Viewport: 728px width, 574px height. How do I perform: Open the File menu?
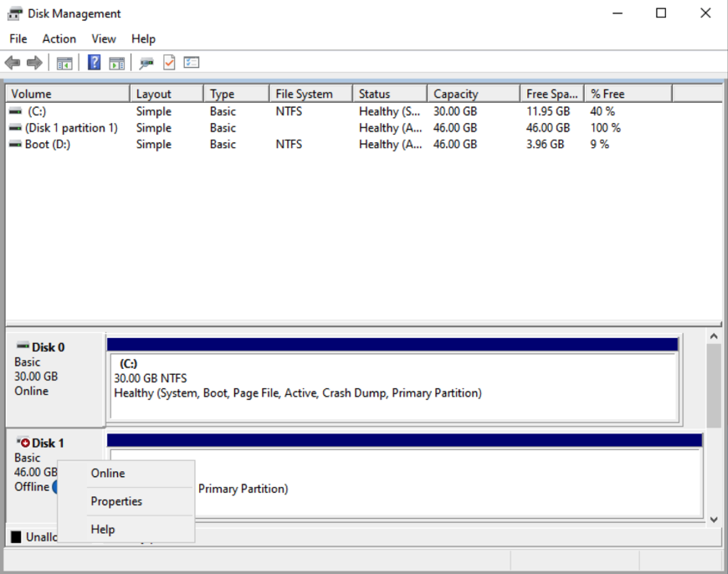coord(18,39)
